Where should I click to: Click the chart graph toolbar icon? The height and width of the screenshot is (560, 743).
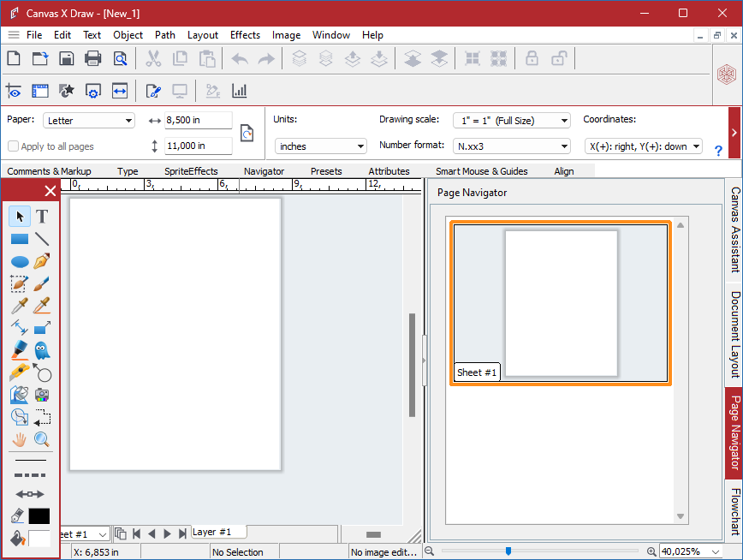tap(240, 91)
